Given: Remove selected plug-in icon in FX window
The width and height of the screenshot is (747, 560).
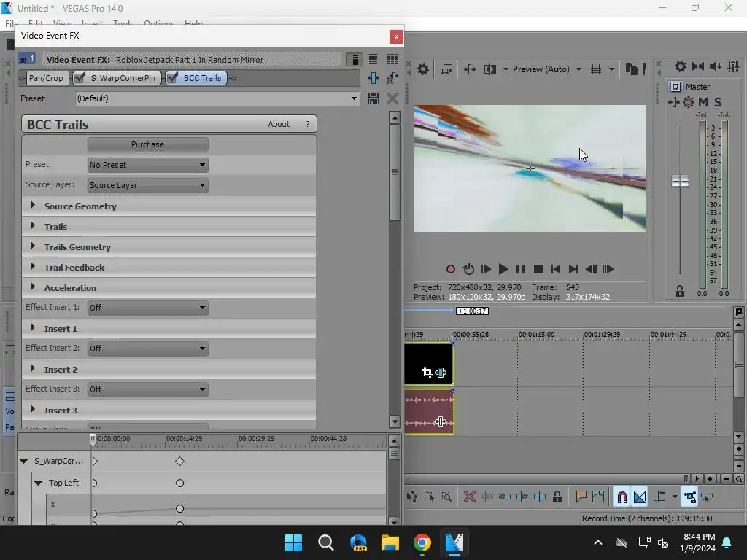Looking at the screenshot, I should click(x=392, y=78).
